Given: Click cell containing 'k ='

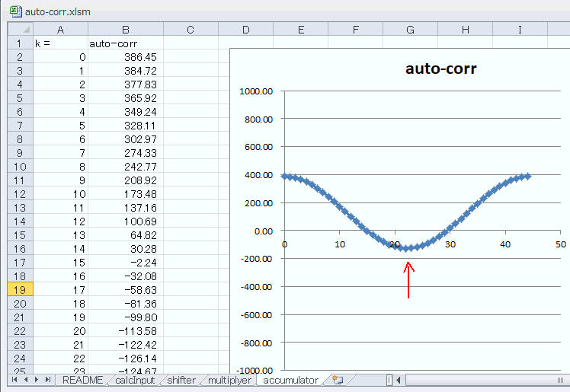Looking at the screenshot, I should [x=60, y=43].
